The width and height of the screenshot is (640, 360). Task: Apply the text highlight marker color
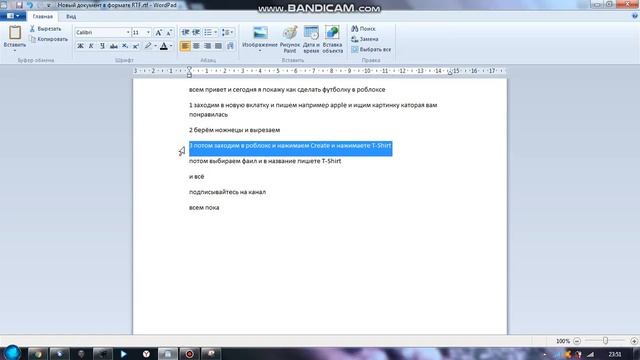tap(148, 46)
